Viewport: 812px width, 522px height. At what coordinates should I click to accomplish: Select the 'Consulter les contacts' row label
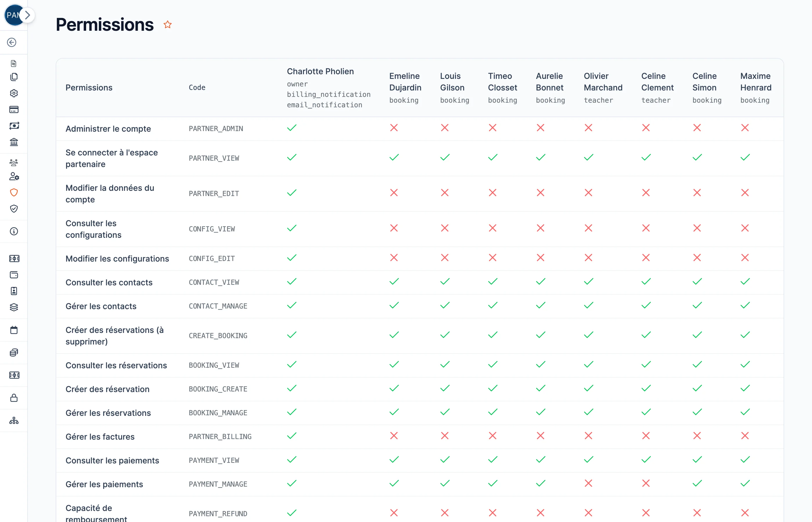point(109,282)
